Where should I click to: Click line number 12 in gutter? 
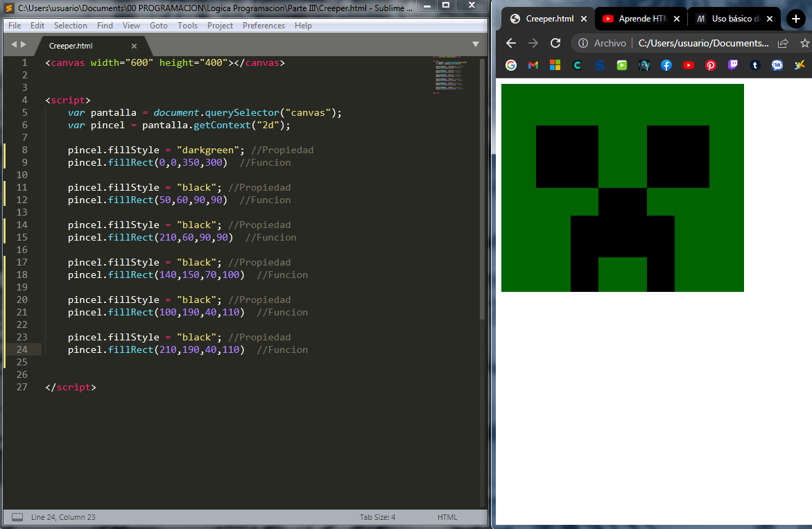pyautogui.click(x=21, y=200)
